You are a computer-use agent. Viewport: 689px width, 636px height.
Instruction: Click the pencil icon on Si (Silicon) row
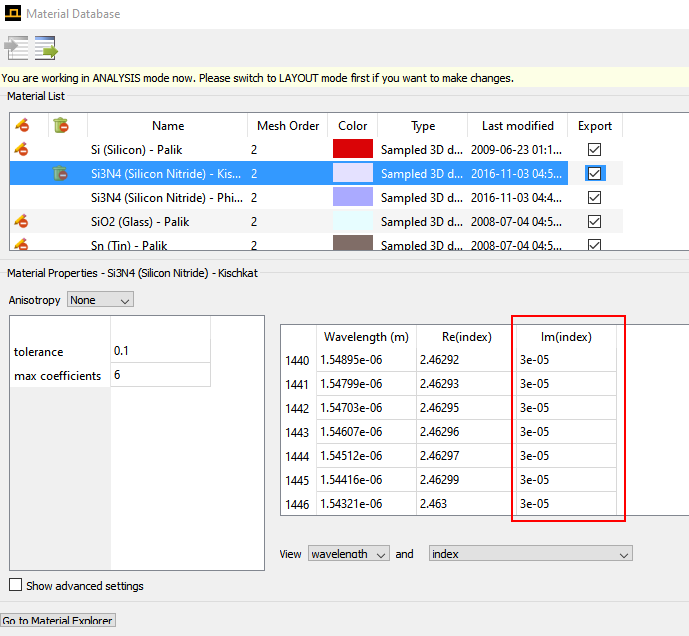[x=22, y=150]
